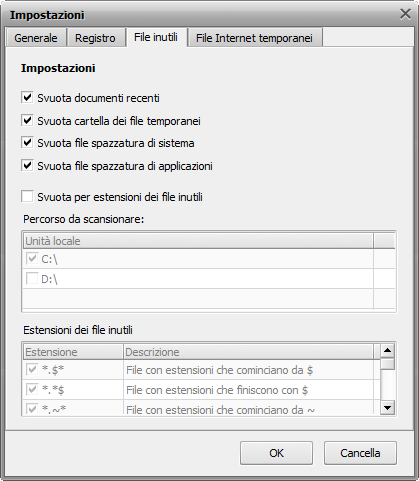Toggle the *.*$ extension checkbox
This screenshot has width=419, height=481.
click(x=32, y=389)
